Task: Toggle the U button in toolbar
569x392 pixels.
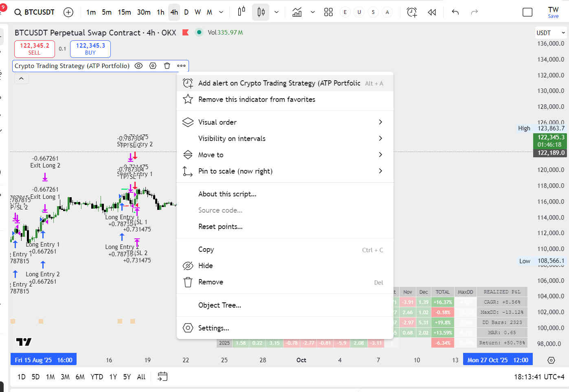Action: tap(359, 12)
